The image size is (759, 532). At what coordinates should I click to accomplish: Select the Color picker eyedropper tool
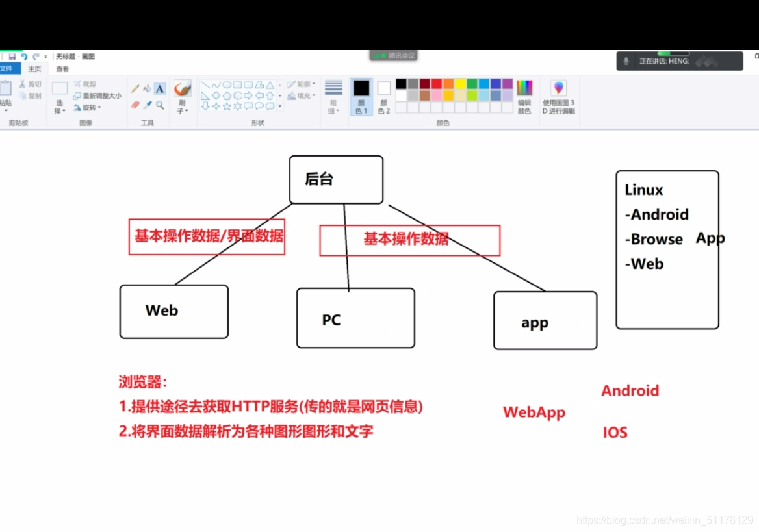147,105
